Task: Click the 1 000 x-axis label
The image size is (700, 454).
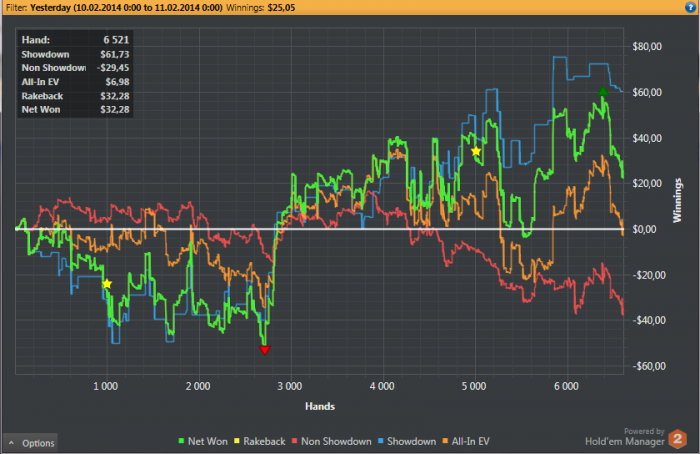Action: (x=106, y=386)
